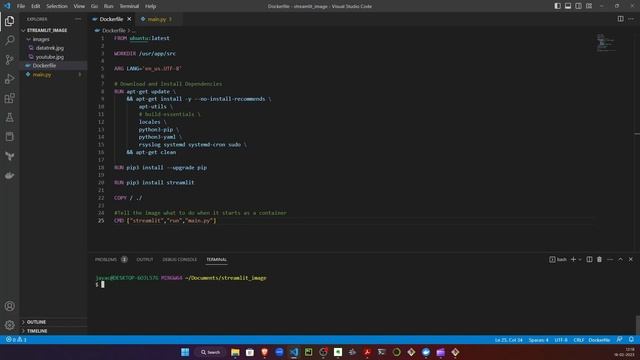Screen dimensions: 640x360
Task: Place cursor at terminal prompt
Action: point(103,284)
